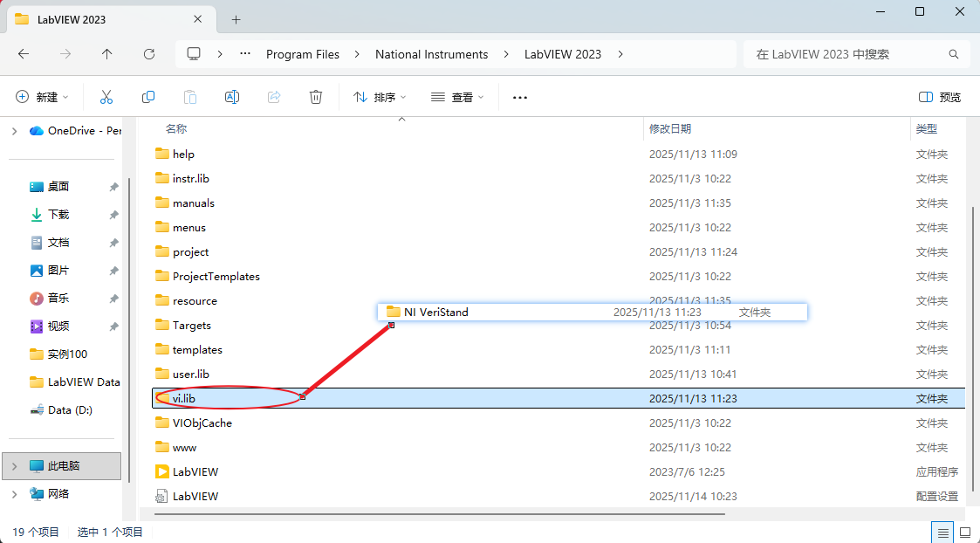
Task: Click the Rename icon in toolbar
Action: pos(232,97)
